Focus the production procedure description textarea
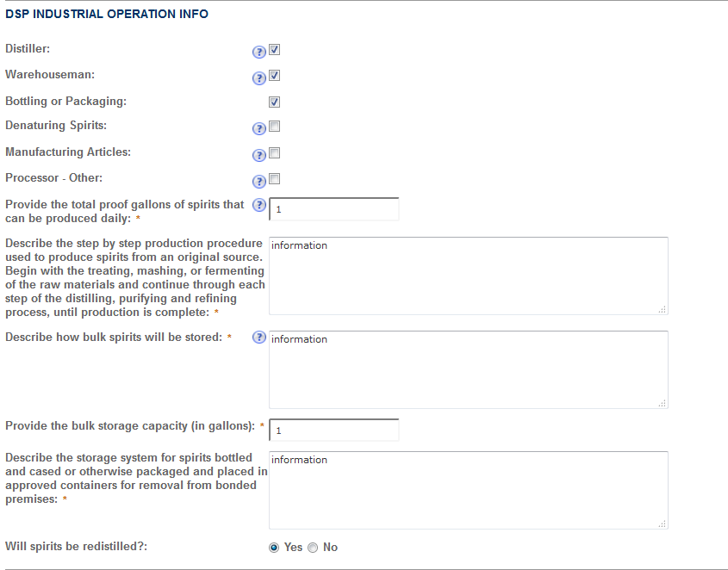This screenshot has width=728, height=570. [x=468, y=276]
